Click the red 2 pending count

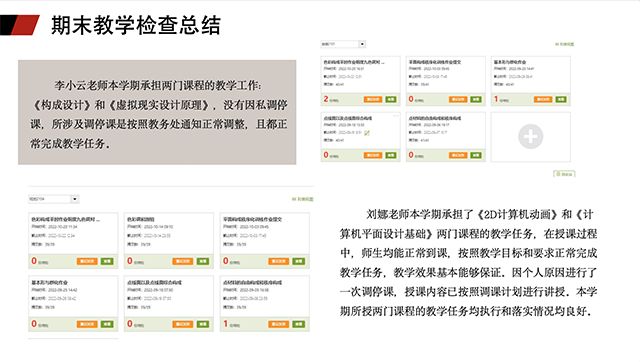pos(326,99)
